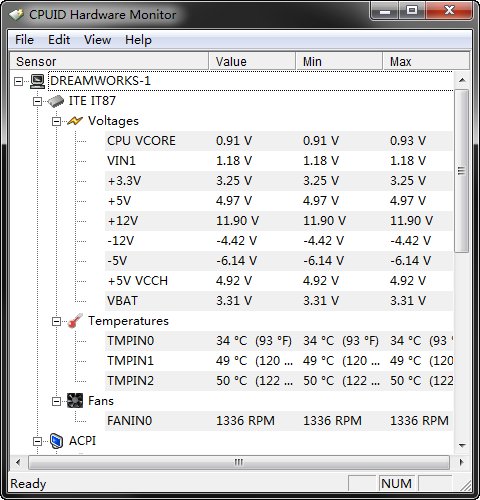This screenshot has height=500, width=480.
Task: Click the ITE IT87 chip icon
Action: coord(56,101)
